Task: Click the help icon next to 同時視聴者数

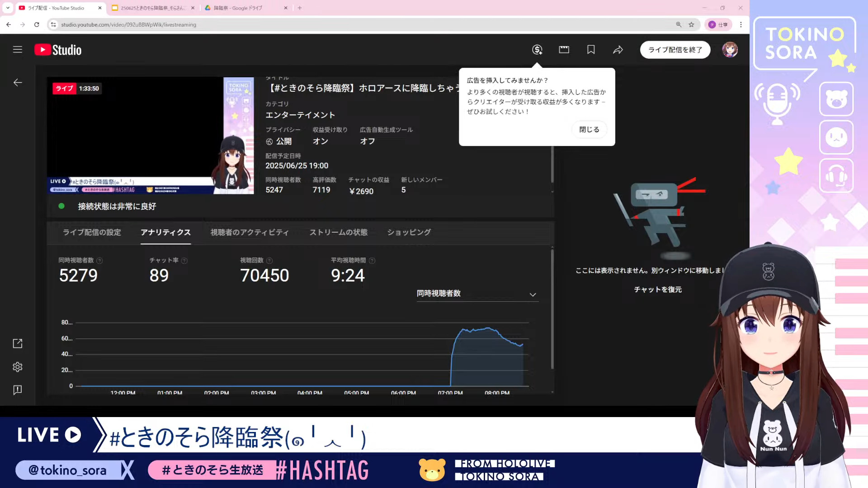Action: 99,261
